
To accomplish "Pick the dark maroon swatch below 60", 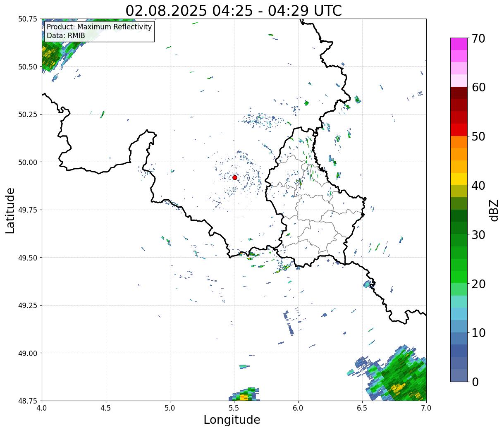I will pyautogui.click(x=459, y=93).
